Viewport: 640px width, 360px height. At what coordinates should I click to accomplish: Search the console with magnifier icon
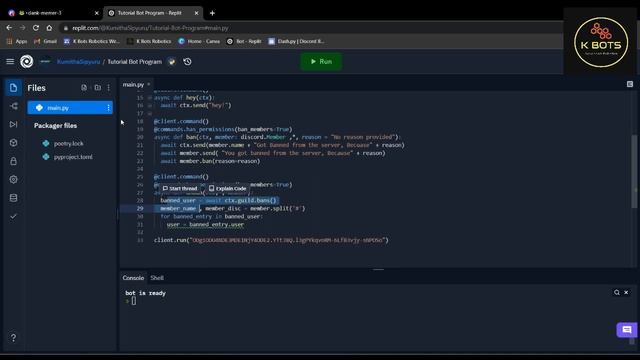[x=617, y=293]
